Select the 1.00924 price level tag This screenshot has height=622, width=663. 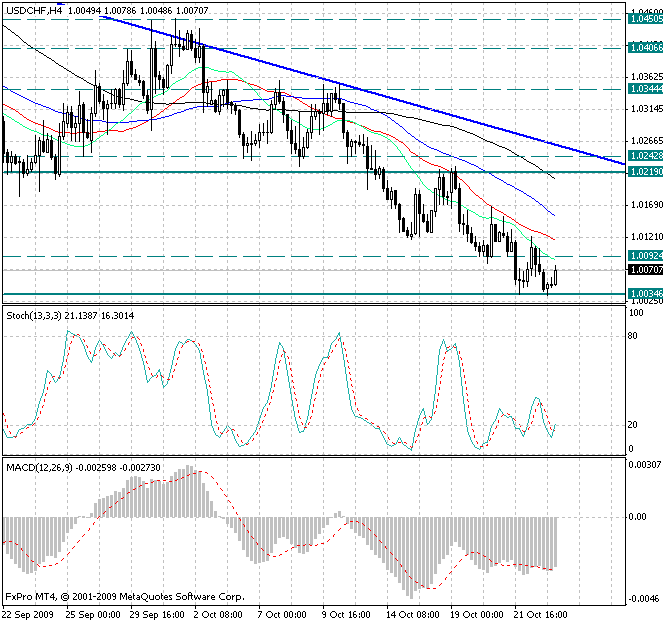(x=643, y=257)
